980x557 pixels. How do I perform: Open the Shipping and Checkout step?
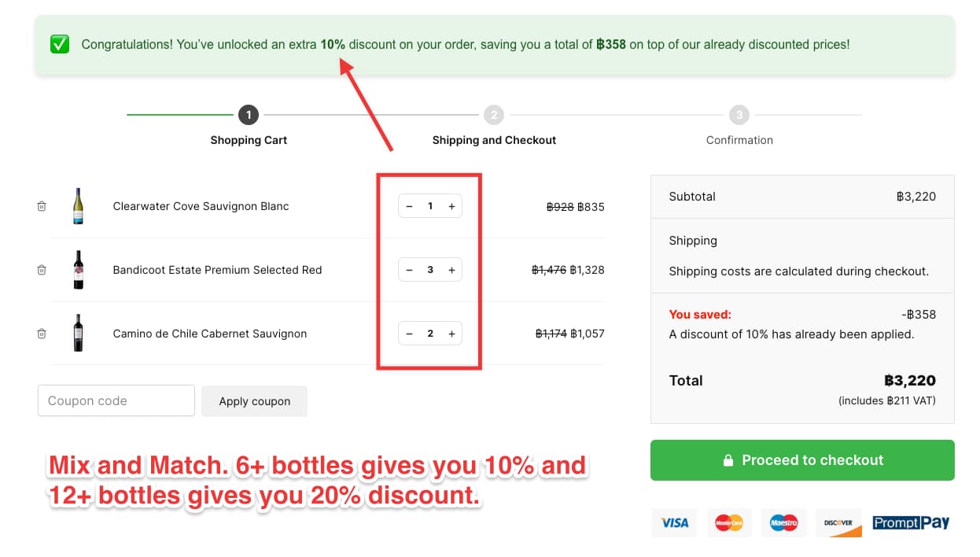(x=494, y=115)
